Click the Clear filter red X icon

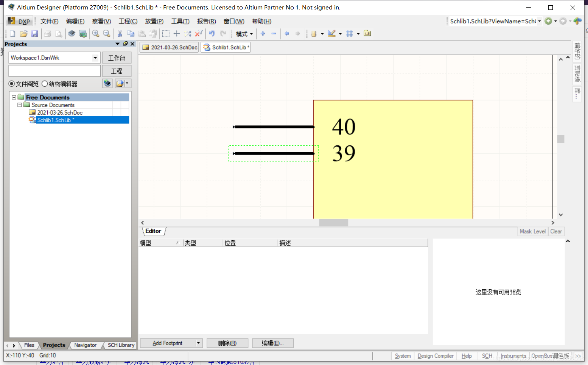(199, 34)
